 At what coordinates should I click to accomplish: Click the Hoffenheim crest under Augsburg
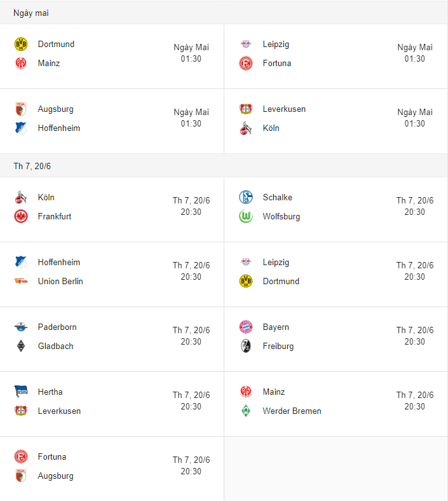point(21,128)
